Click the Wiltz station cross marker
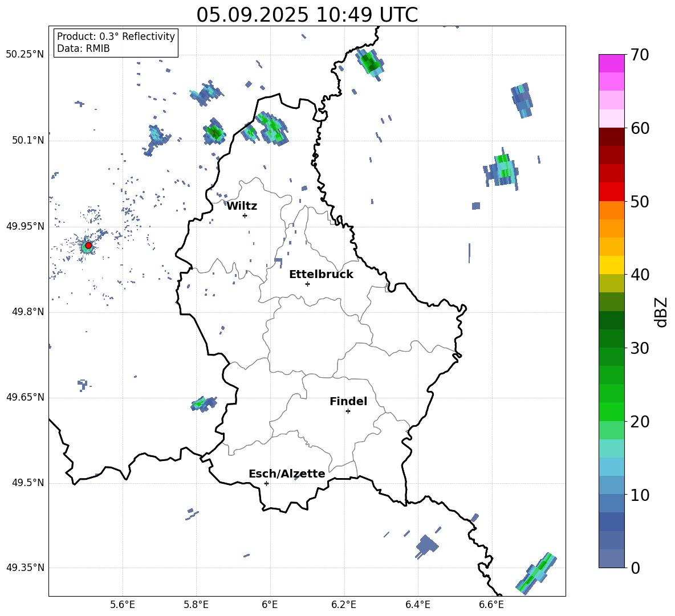 click(245, 215)
